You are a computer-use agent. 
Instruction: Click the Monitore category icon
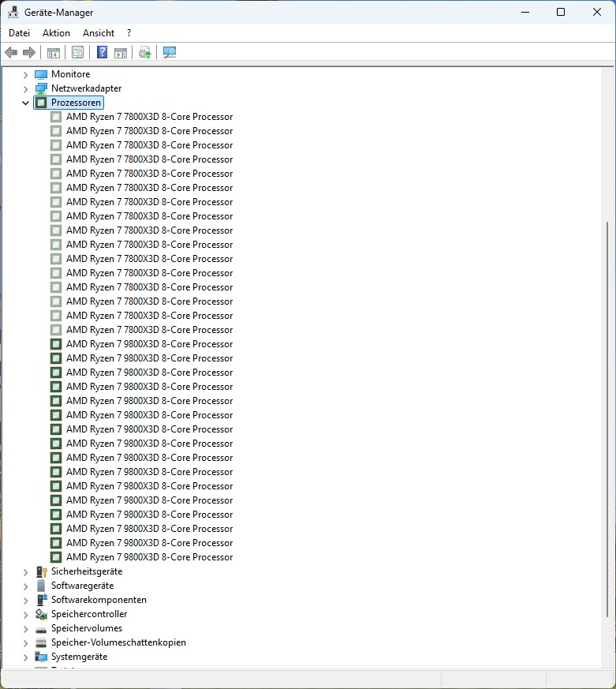[41, 74]
